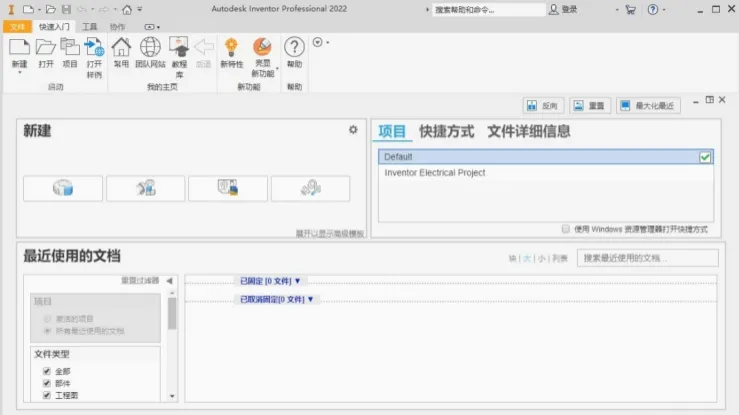The image size is (739, 415).
Task: Select the 激活的项目 radio button
Action: [47, 319]
